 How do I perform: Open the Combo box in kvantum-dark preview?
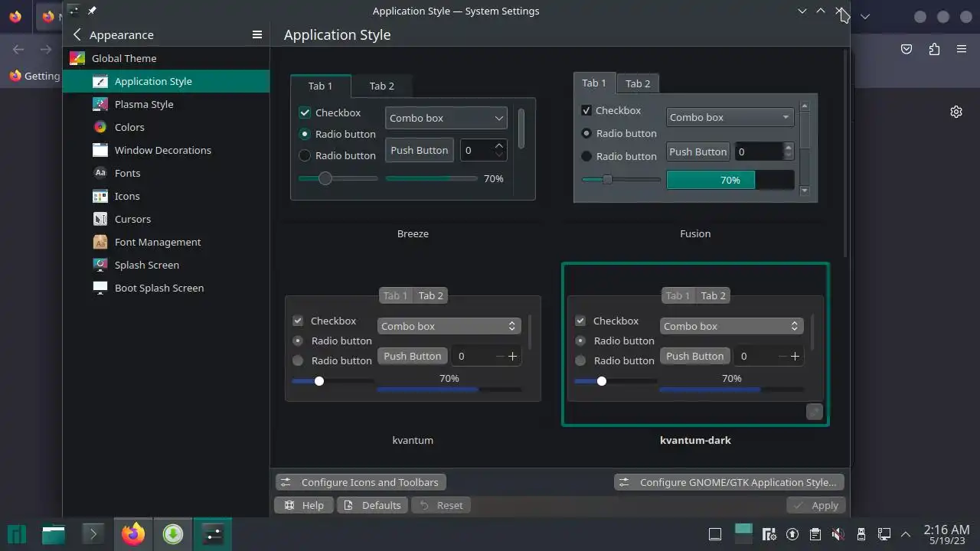[731, 326]
